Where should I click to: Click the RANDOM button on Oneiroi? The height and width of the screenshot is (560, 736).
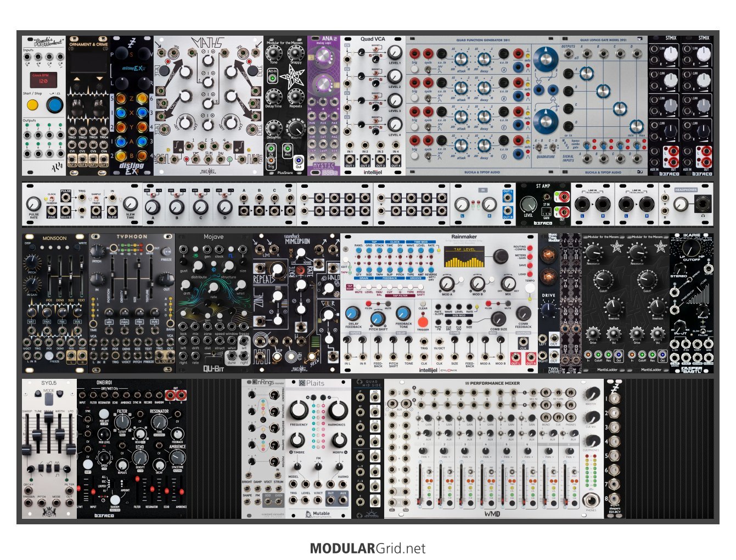pyautogui.click(x=115, y=500)
